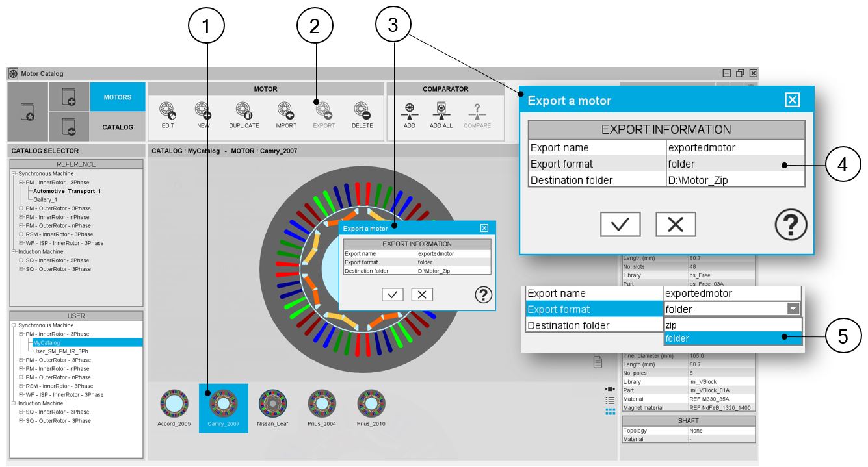The image size is (868, 467).
Task: Switch to filmstrip view mode icon
Action: click(610, 389)
